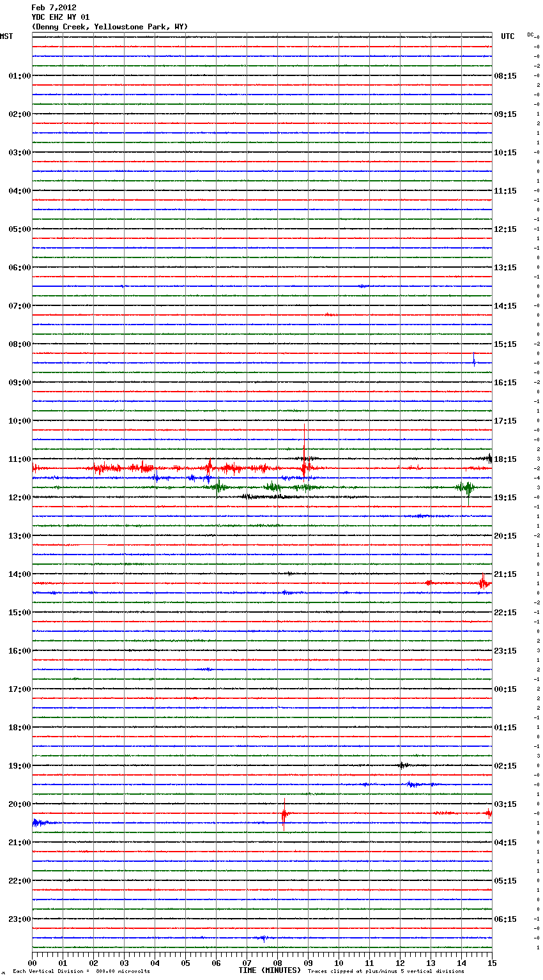The height and width of the screenshot is (980, 543).
Task: Click the 'MST' axis header
Action: point(6,36)
